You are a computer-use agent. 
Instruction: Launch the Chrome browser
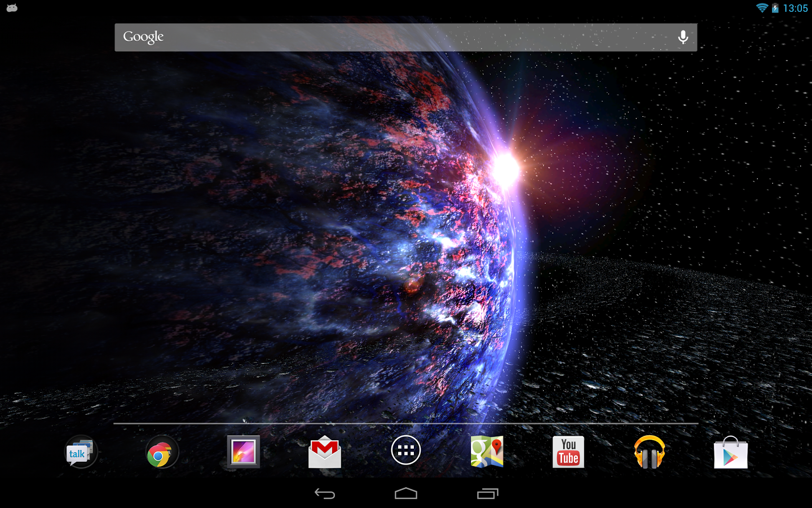162,452
